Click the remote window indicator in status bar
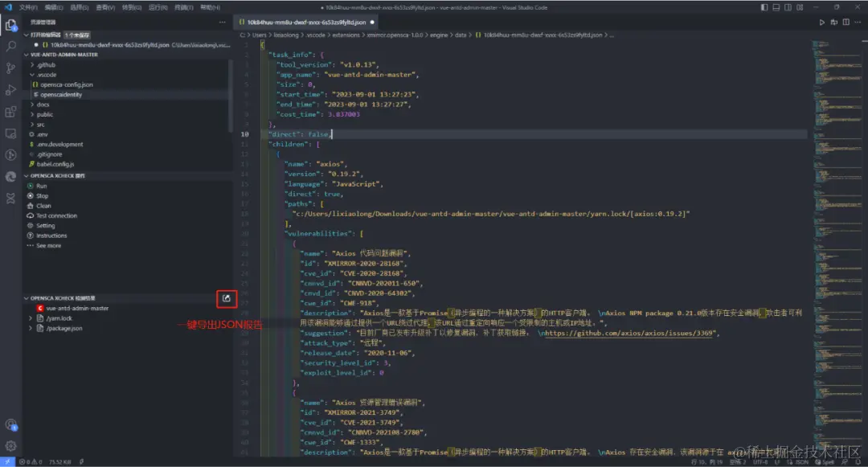The image size is (868, 467). click(7, 462)
